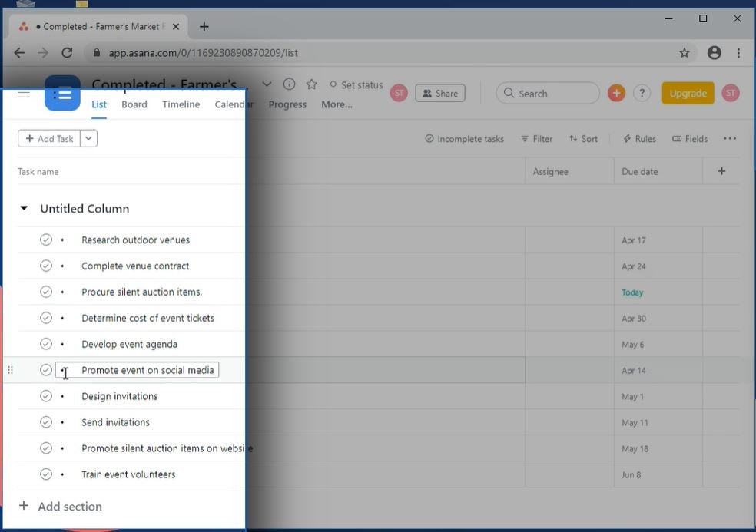Click the orange plus quick-add button
Viewport: 756px width, 532px height.
coord(616,93)
